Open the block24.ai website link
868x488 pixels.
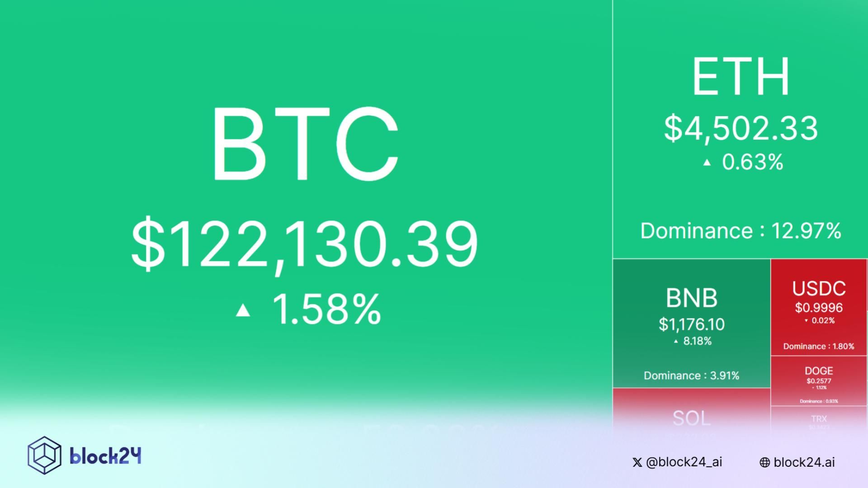804,462
